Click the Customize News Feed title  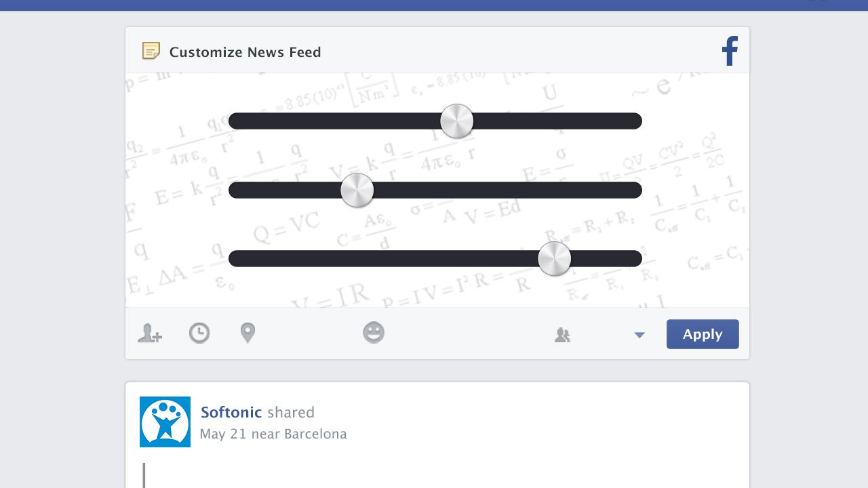pyautogui.click(x=245, y=52)
